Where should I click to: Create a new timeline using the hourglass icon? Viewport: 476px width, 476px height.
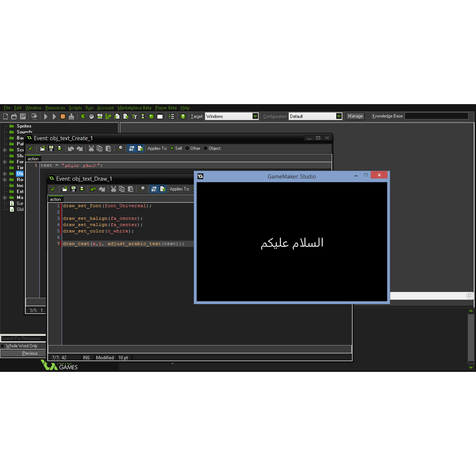pos(142,116)
